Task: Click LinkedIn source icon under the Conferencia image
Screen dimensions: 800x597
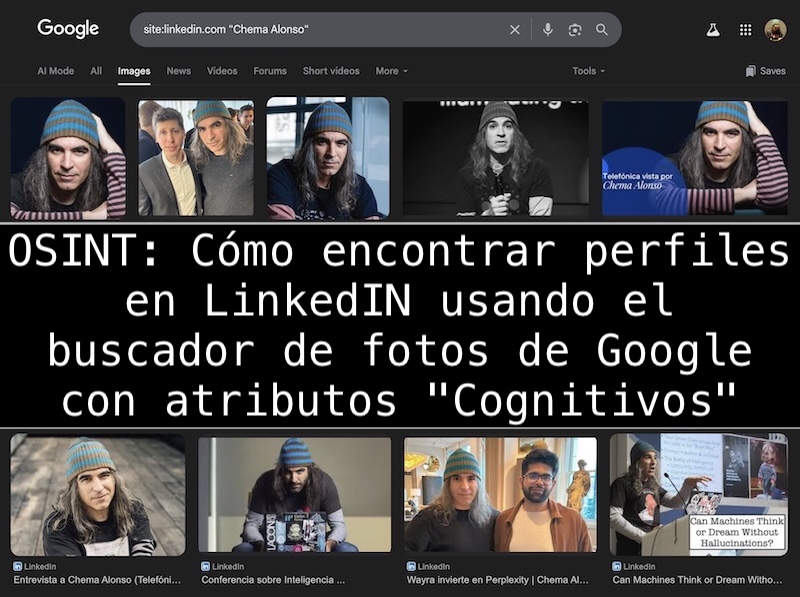Action: (206, 566)
